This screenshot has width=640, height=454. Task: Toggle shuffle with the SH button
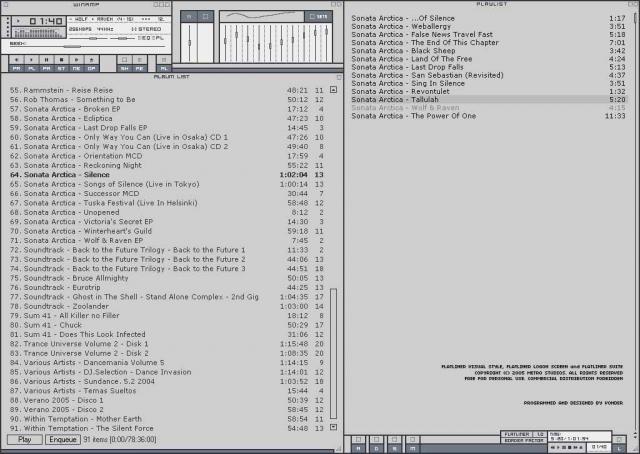124,64
